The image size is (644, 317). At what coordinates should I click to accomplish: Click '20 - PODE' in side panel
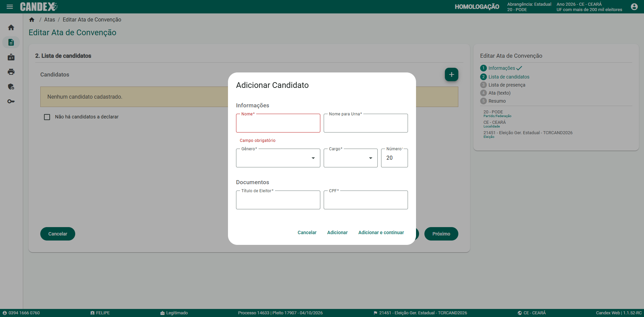coord(493,112)
